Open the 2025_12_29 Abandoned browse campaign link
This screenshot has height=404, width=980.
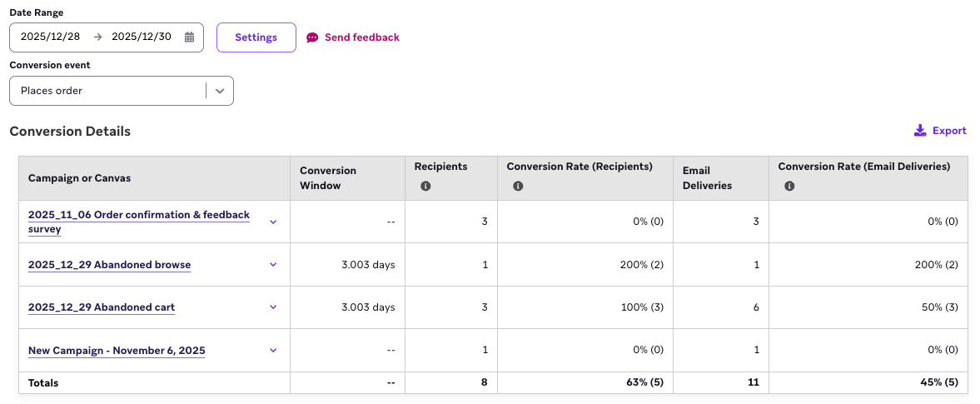click(x=109, y=265)
